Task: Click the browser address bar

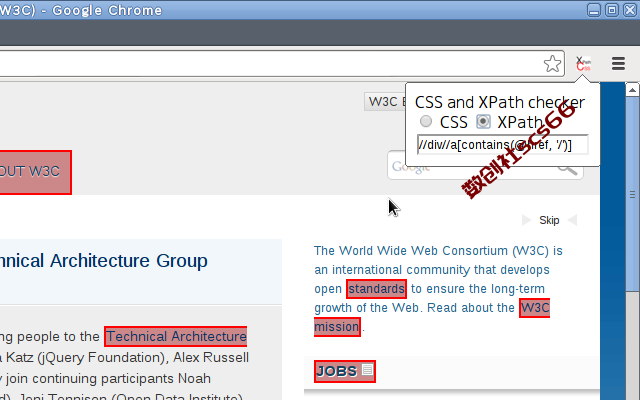Action: click(x=282, y=64)
